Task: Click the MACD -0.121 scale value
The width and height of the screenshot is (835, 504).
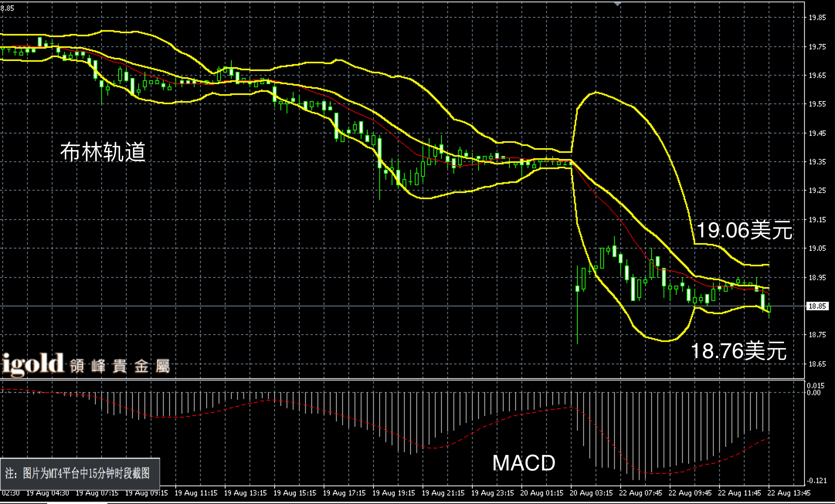Action: click(x=816, y=480)
